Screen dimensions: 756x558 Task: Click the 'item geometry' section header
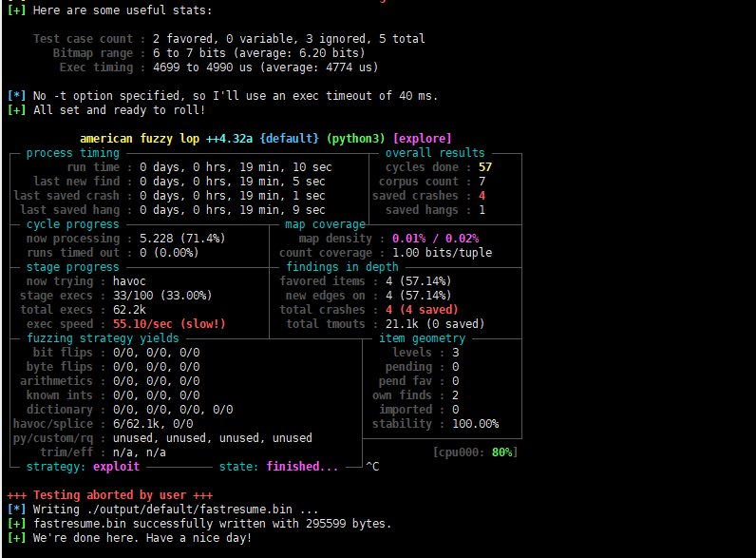(422, 338)
